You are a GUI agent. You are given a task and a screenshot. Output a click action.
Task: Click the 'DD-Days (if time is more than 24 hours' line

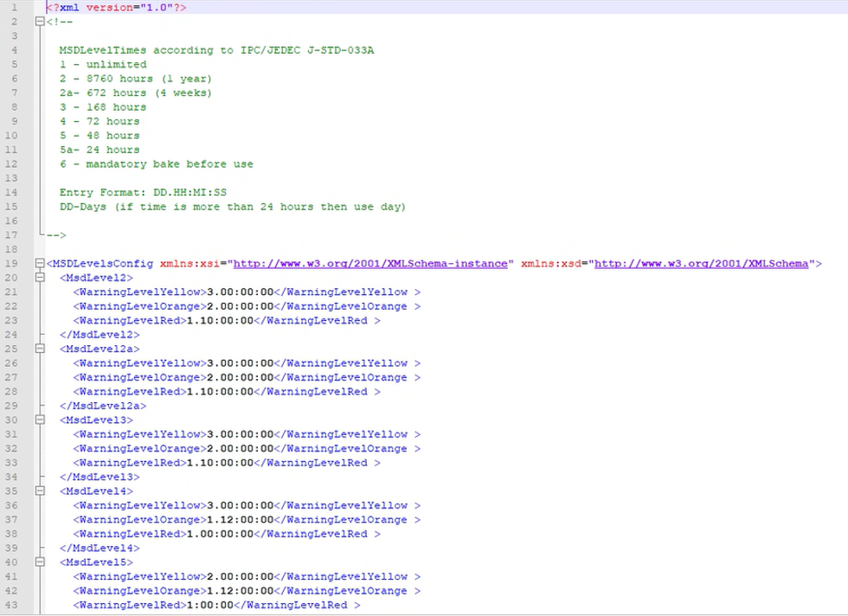click(x=233, y=207)
